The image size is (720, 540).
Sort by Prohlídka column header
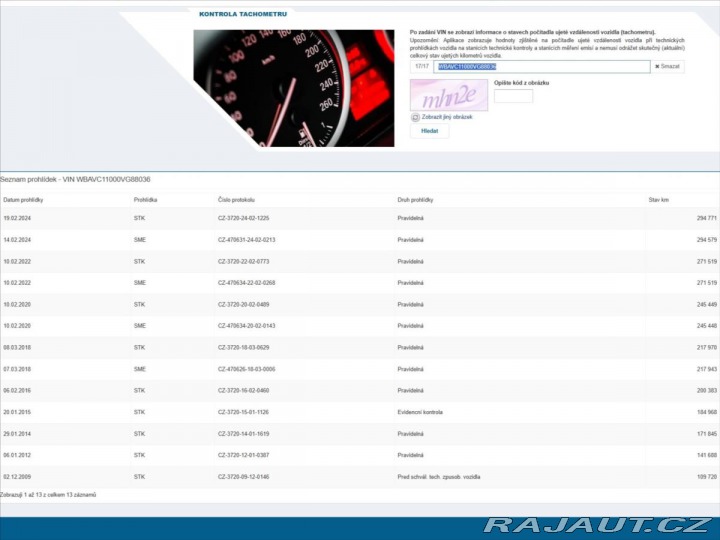point(145,200)
